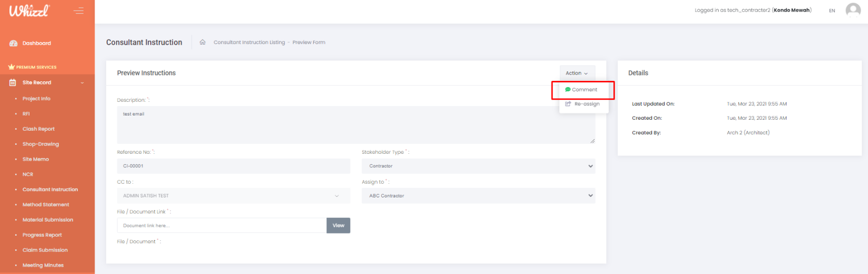The width and height of the screenshot is (868, 274).
Task: Open RFI in the sidebar
Action: point(26,114)
